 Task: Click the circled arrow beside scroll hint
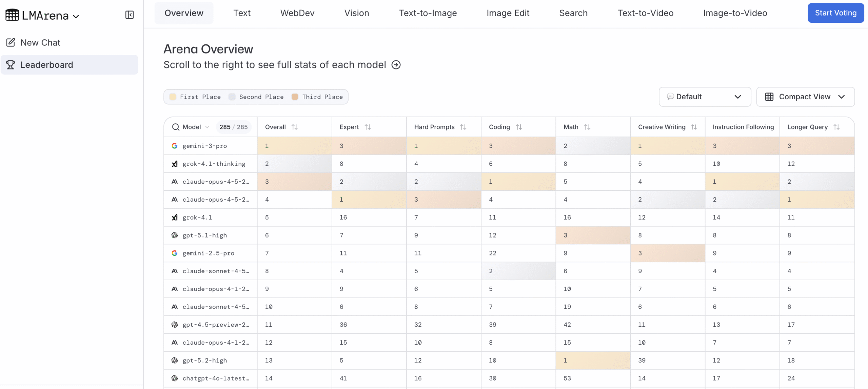pyautogui.click(x=396, y=65)
